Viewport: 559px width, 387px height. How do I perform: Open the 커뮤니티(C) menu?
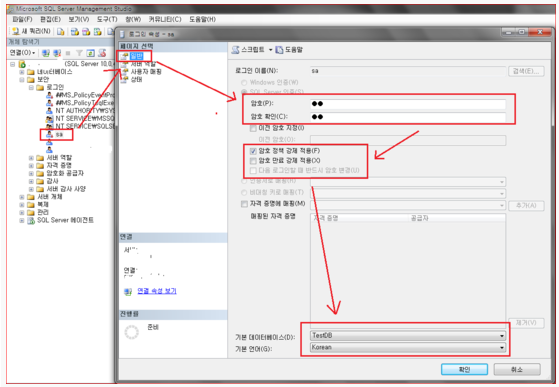pyautogui.click(x=165, y=20)
